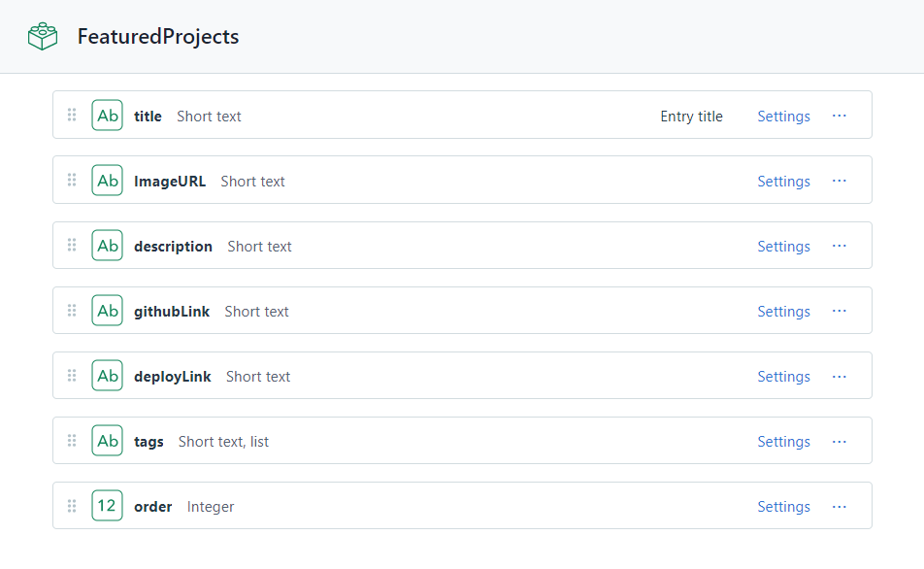The width and height of the screenshot is (924, 569).
Task: Click the FeaturedProjects heading text
Action: [x=158, y=37]
